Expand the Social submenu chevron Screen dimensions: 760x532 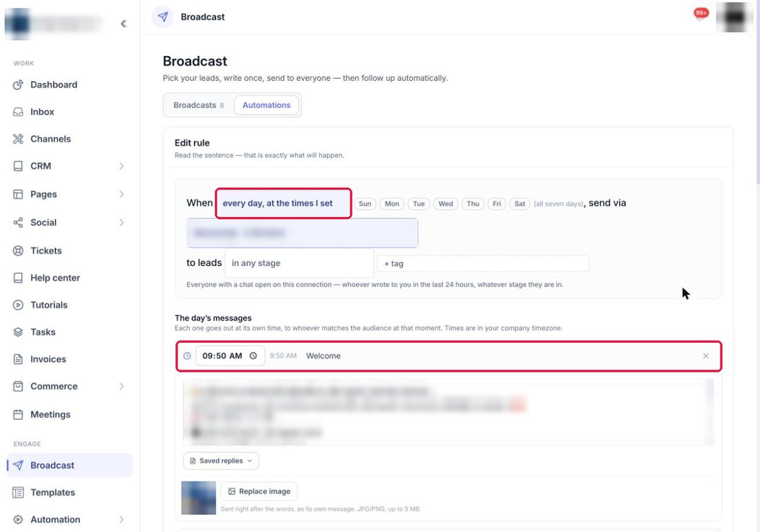[x=121, y=222]
